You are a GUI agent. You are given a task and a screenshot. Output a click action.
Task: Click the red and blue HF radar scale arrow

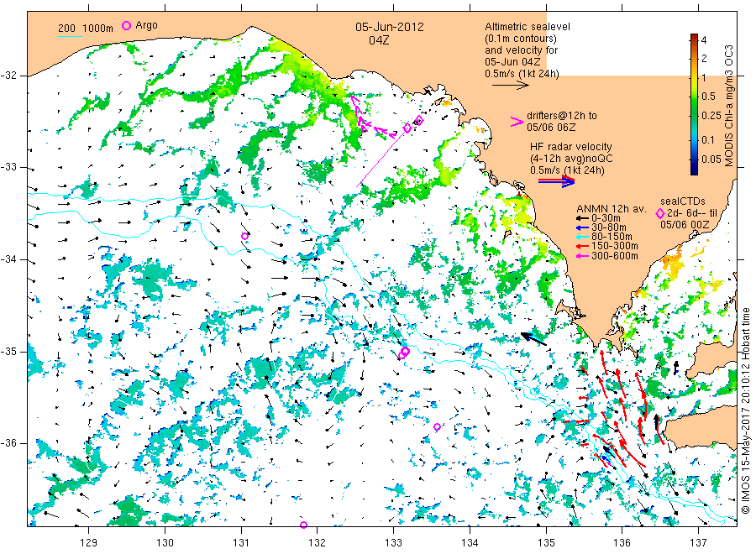coord(556,181)
